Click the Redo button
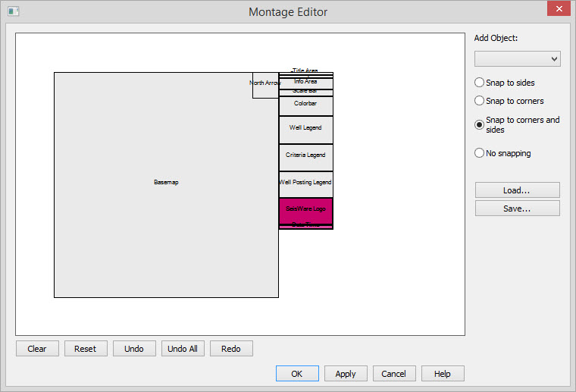Image resolution: width=576 pixels, height=392 pixels. tap(231, 349)
